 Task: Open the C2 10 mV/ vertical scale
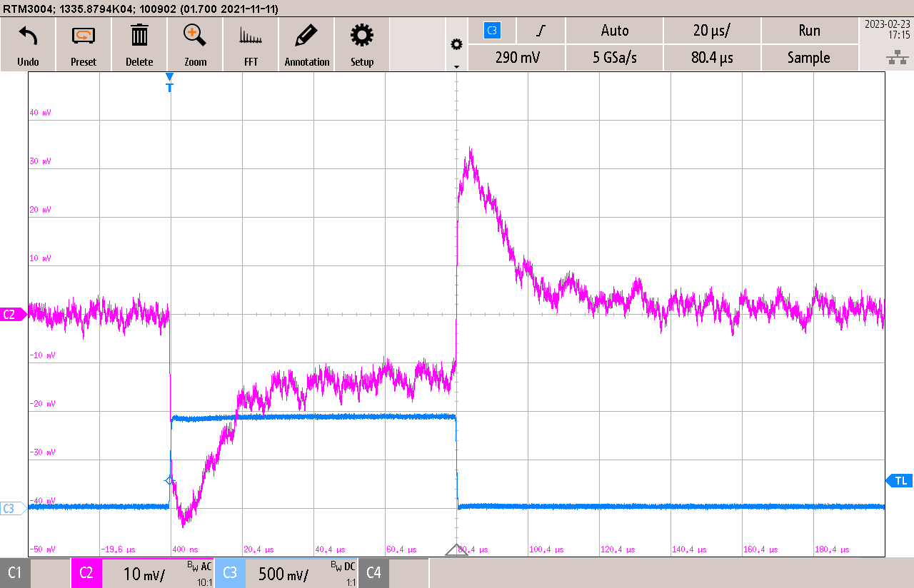(159, 573)
